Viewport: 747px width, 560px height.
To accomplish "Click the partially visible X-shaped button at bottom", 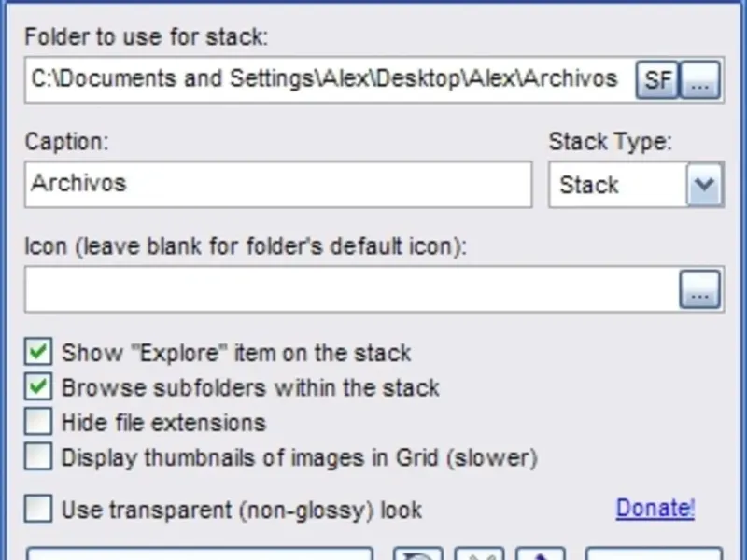I will point(479,553).
